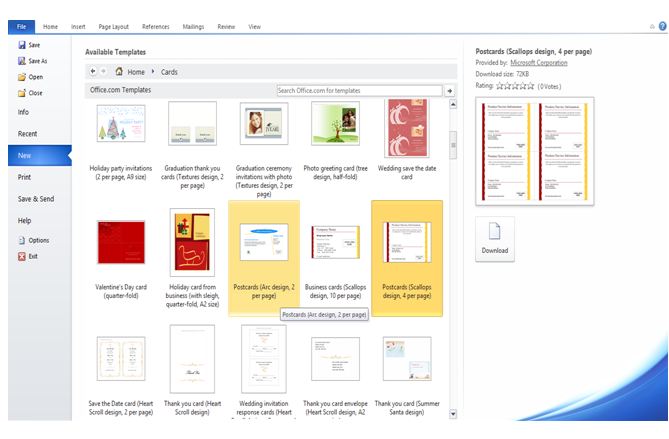669x439 pixels.
Task: Switch to the Mailings tab
Action: pyautogui.click(x=194, y=26)
